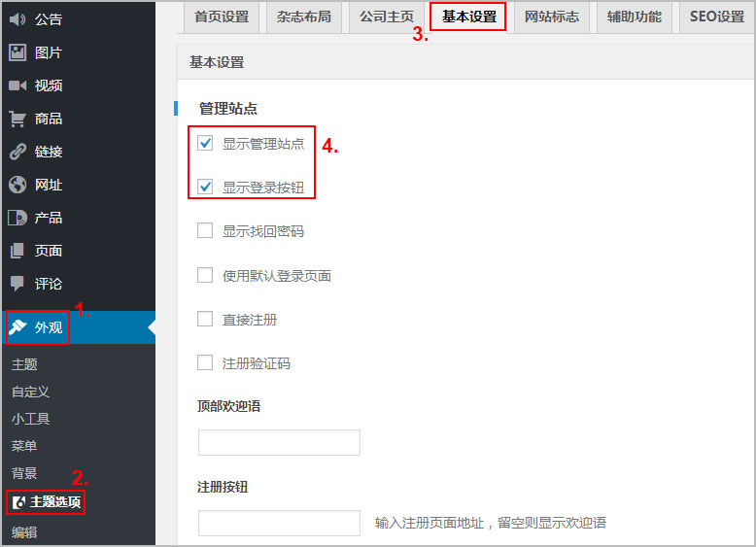Open the 菜单 submenu link
Screen dimensions: 756x547
24,446
